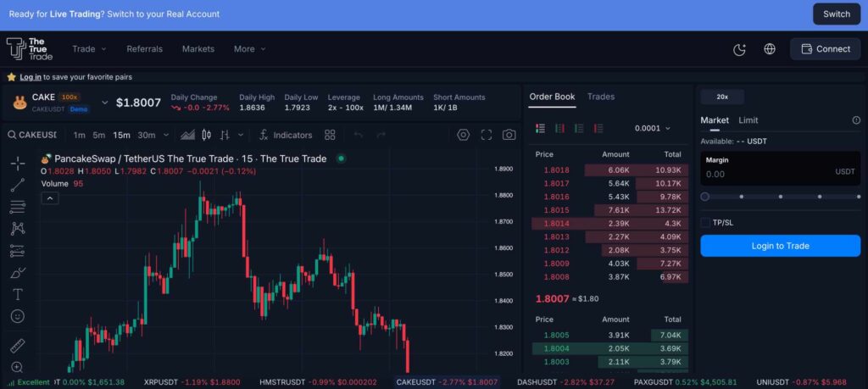Select the Limit order tab

(748, 120)
